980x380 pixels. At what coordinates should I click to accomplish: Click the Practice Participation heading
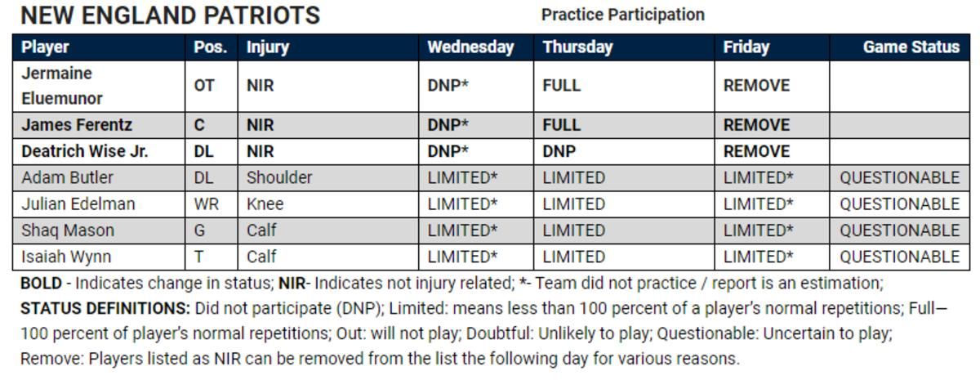click(622, 15)
